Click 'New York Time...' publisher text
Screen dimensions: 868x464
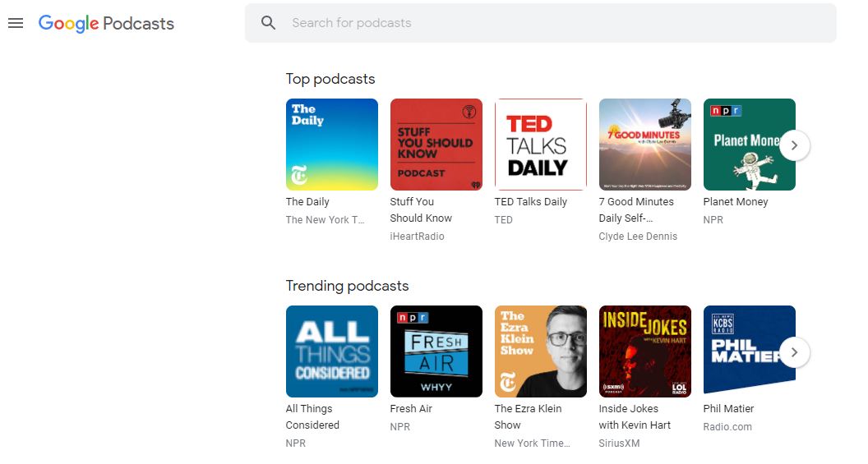[532, 443]
